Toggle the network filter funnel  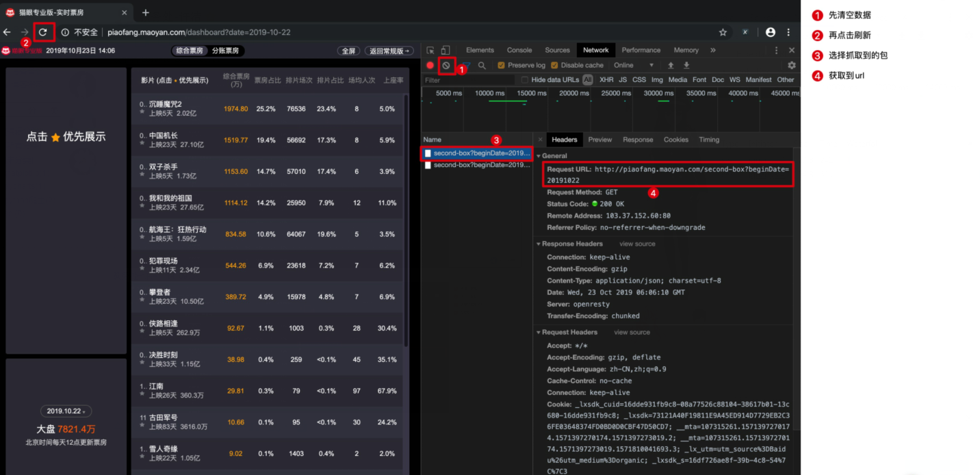(x=466, y=65)
